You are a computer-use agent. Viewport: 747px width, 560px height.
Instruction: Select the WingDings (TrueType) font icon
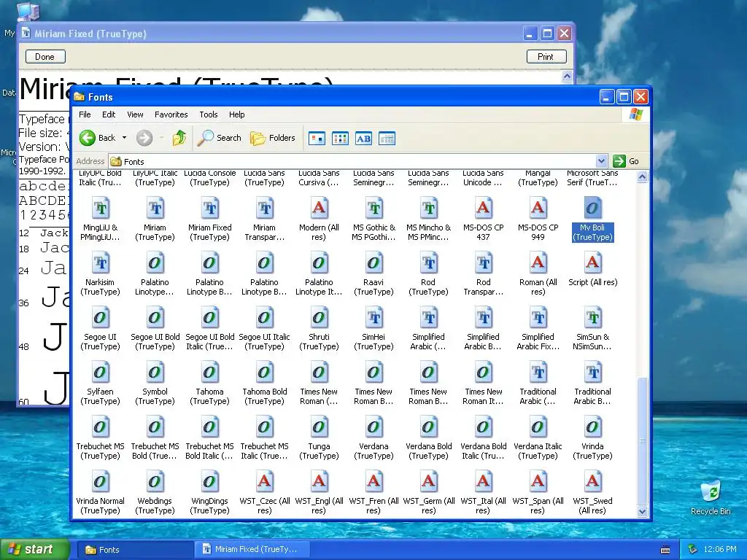(209, 483)
